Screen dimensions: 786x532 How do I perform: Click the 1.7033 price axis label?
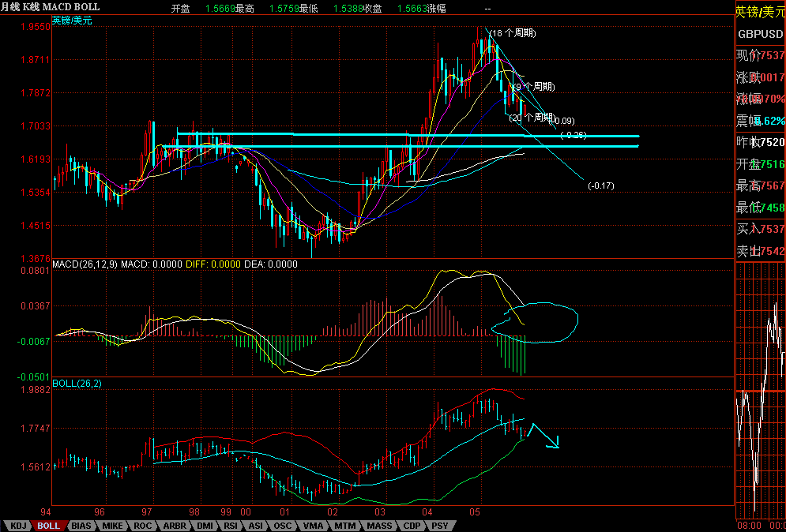36,126
